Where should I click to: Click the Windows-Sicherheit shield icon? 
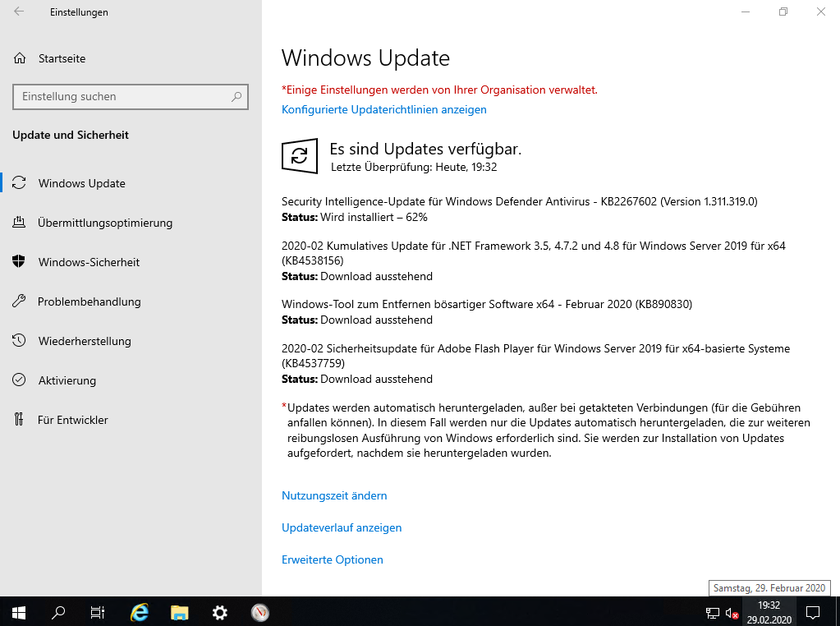tap(19, 261)
